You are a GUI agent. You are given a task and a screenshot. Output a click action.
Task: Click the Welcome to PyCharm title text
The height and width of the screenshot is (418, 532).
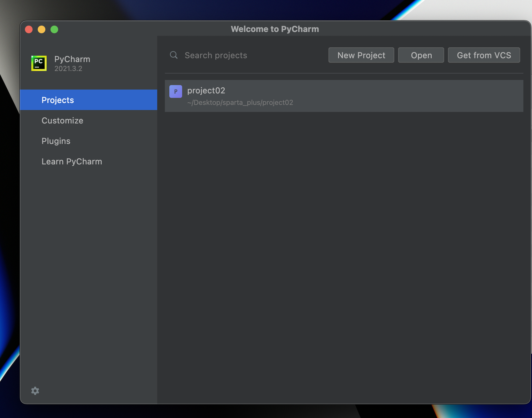275,29
